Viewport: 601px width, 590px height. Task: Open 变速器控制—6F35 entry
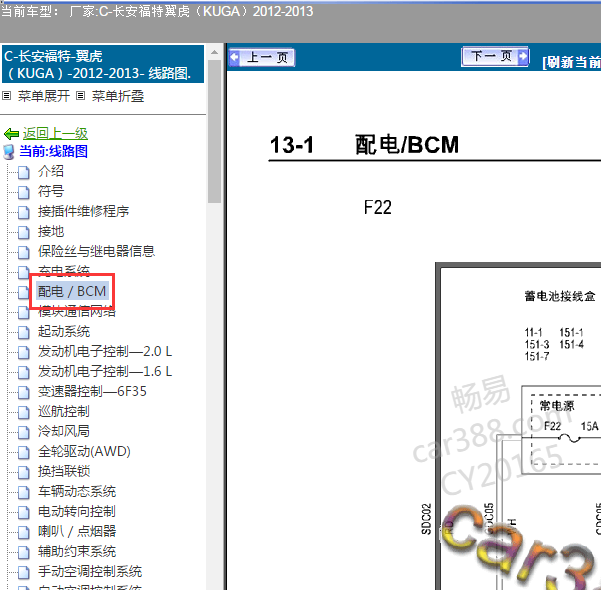[92, 391]
